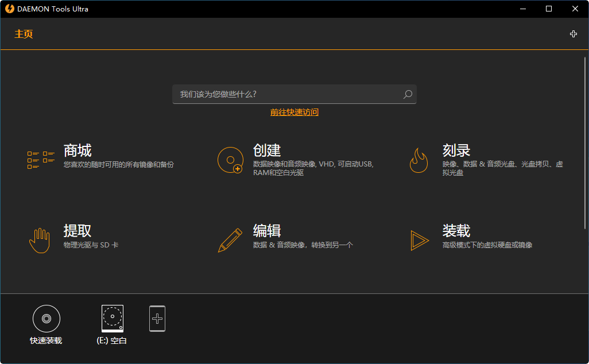Viewport: 589px width, 364px height.
Task: Click the 快速装载 label
Action: (46, 340)
